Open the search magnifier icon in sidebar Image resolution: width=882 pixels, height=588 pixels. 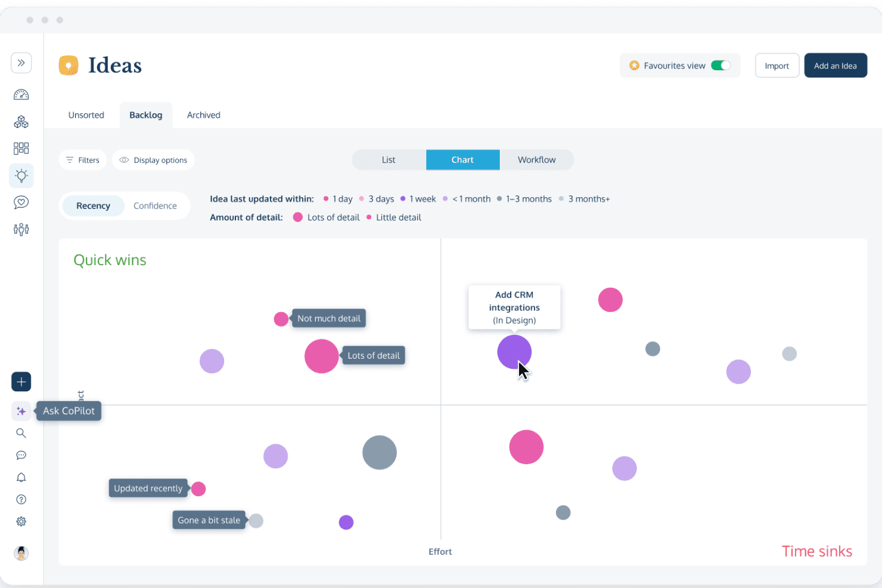[21, 433]
